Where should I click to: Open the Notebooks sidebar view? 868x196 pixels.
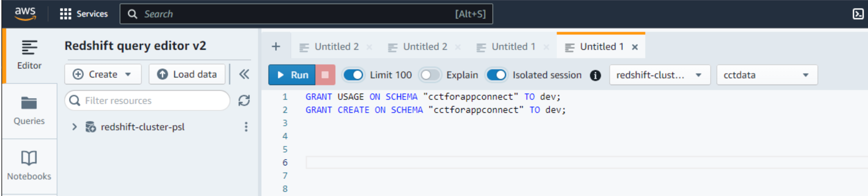(29, 166)
